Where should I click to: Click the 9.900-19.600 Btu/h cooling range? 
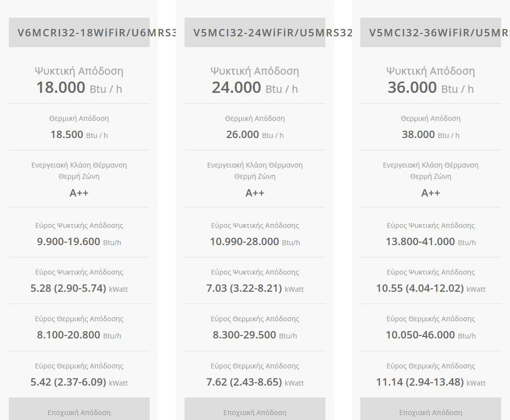[x=79, y=242]
